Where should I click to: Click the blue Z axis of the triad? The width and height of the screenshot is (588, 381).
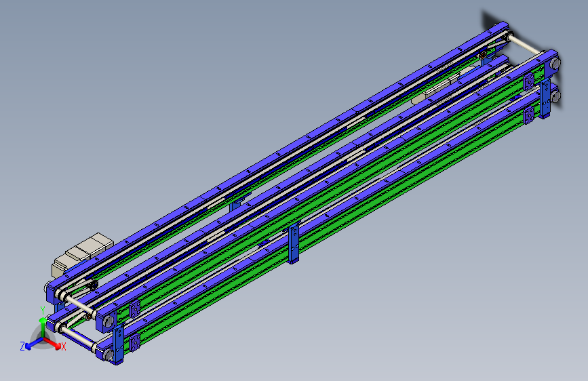(35, 344)
